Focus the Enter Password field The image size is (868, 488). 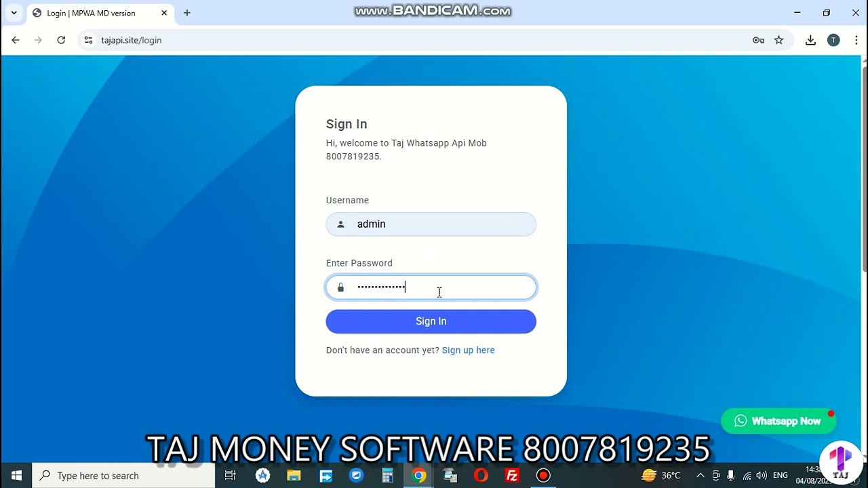point(431,287)
